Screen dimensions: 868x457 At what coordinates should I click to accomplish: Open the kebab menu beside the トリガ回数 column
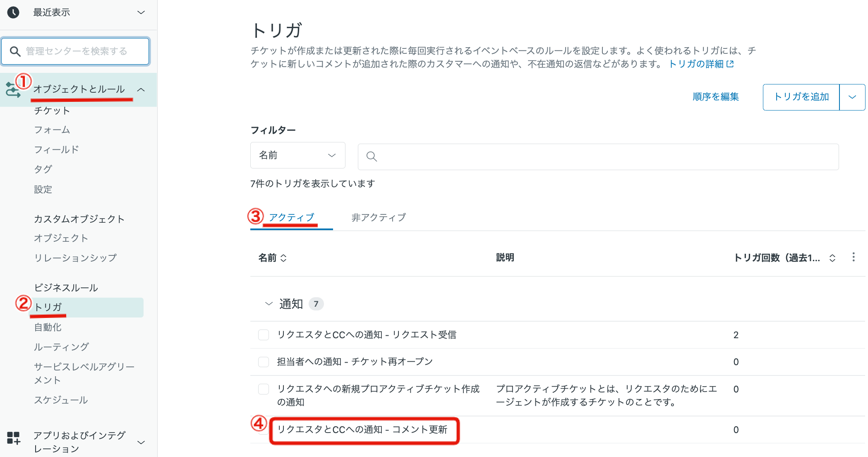point(854,257)
